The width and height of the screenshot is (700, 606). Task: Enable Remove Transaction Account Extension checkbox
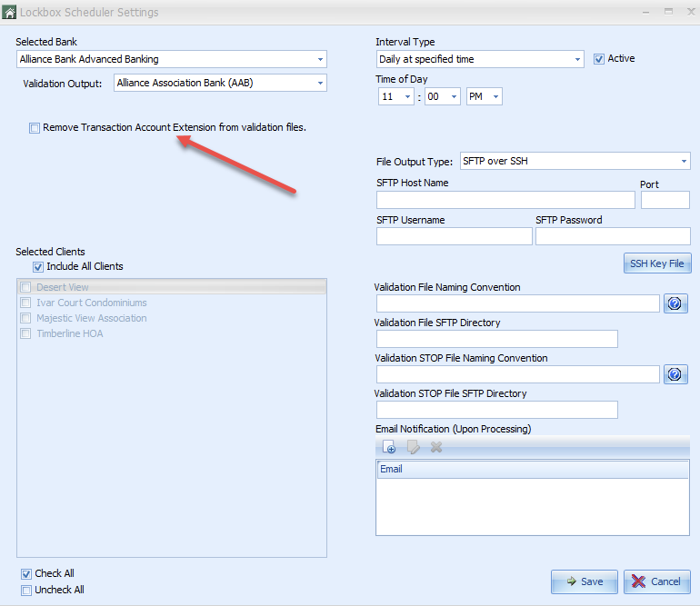(35, 128)
